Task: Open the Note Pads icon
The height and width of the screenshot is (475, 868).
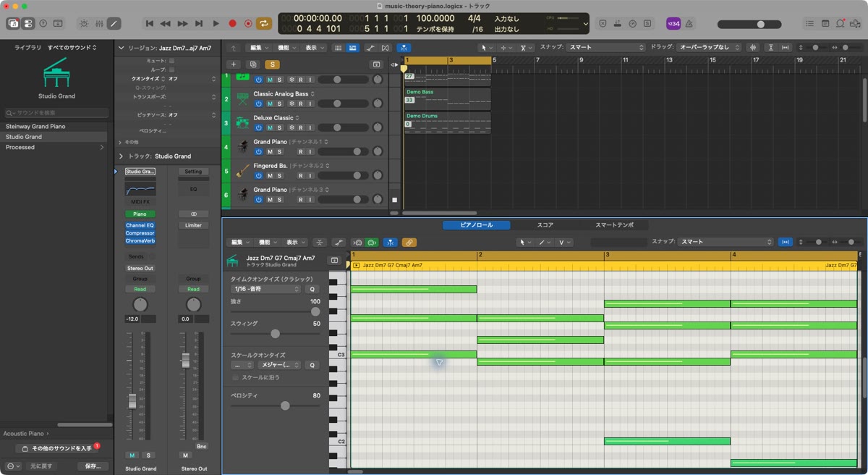Action: click(x=826, y=23)
